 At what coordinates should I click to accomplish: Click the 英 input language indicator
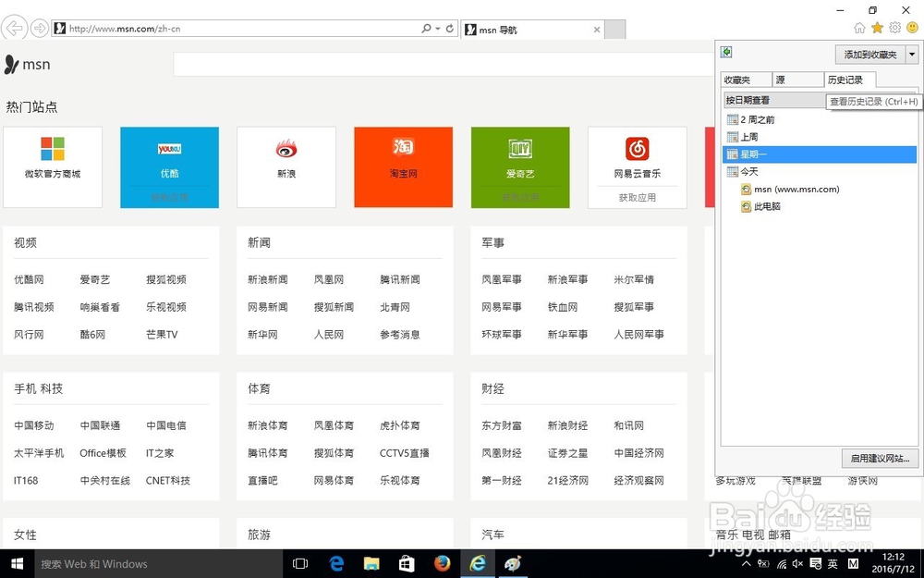(x=833, y=564)
